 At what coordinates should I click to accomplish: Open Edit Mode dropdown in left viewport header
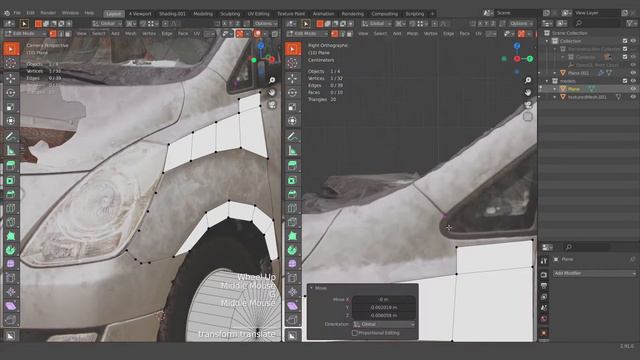point(26,33)
